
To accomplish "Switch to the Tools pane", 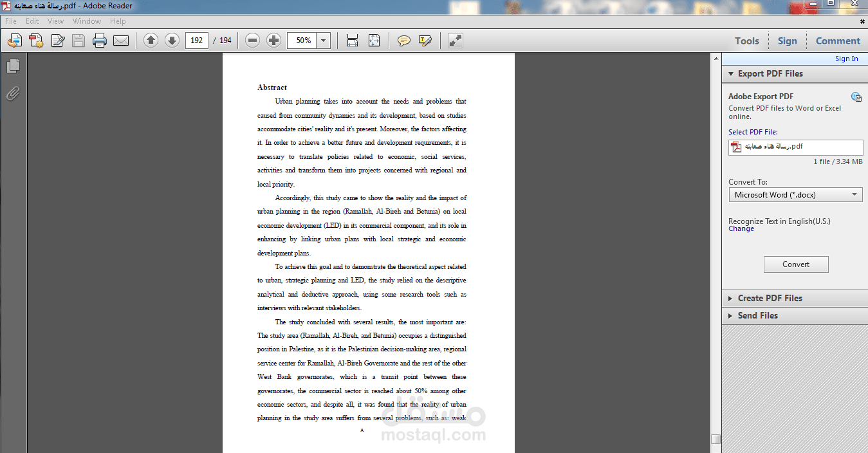I will [747, 41].
